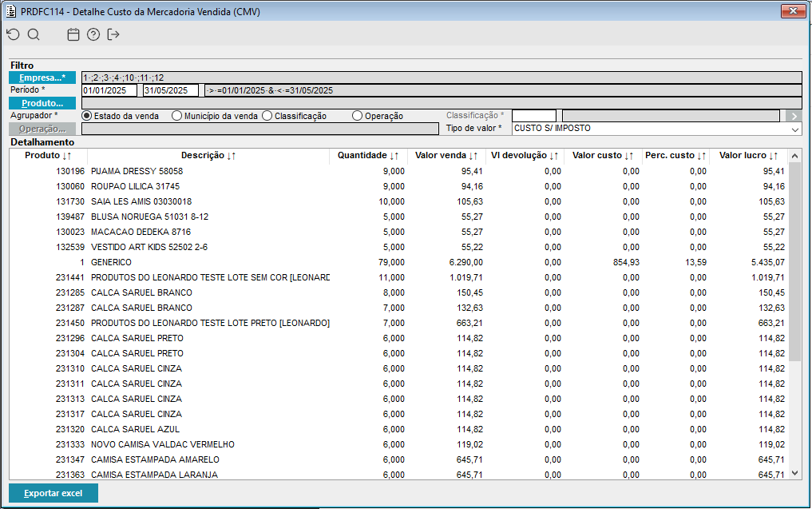Click product code 231310
The image size is (812, 509).
coord(70,368)
